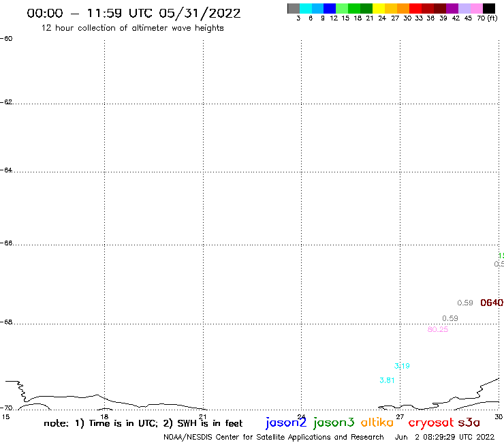This screenshot has width=504, height=443.
Task: Click the orange 'altika' satellite label
Action: point(377,422)
